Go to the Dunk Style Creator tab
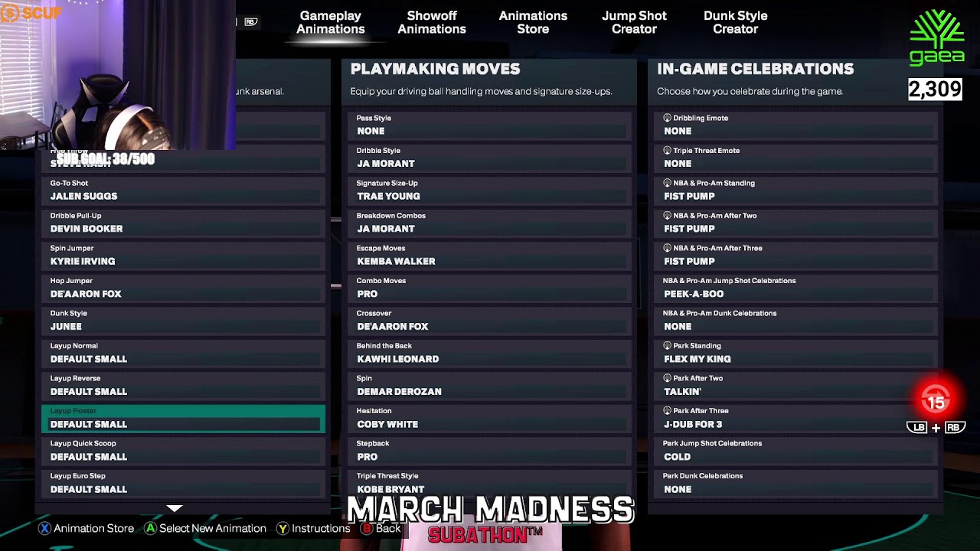Screen dimensions: 980x551 pyautogui.click(x=735, y=22)
